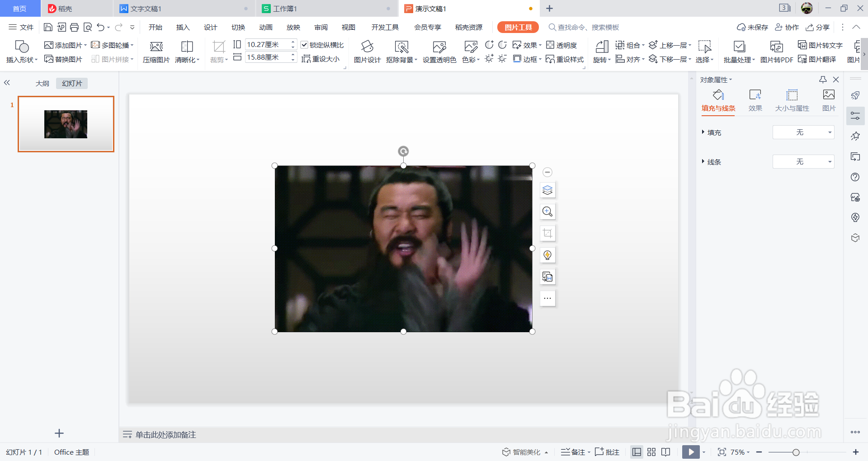This screenshot has height=461, width=868.
Task: Click Set Transparent Color (设置透明色) icon
Action: (x=439, y=52)
